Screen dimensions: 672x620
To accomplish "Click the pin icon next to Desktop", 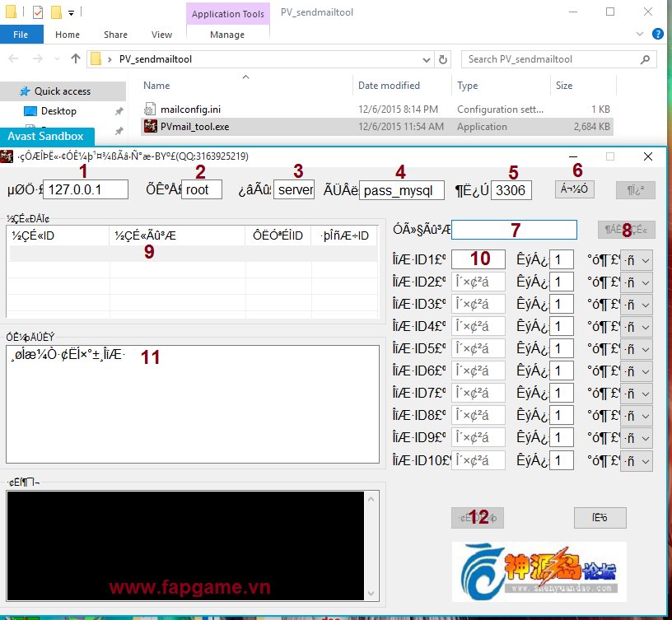I will [119, 111].
